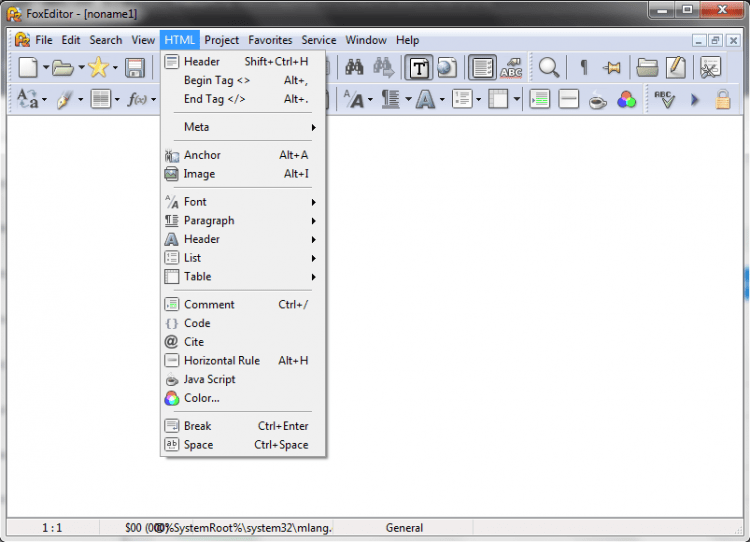Viewport: 750px width, 542px height.
Task: Choose Comment in the HTML menu
Action: coord(243,304)
